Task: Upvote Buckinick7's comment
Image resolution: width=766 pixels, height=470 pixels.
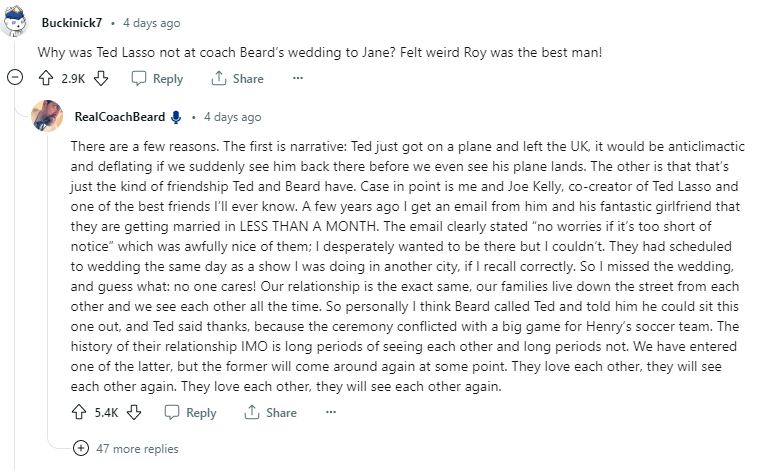Action: click(x=45, y=79)
